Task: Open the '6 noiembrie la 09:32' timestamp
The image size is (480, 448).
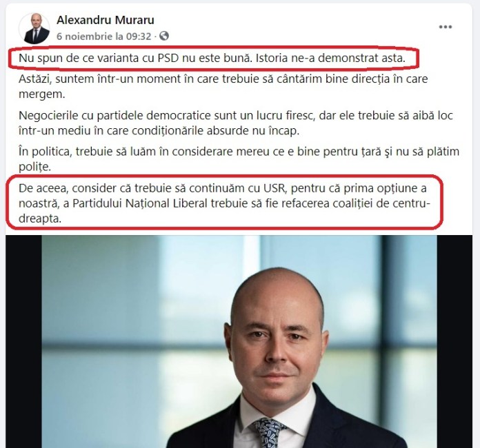Action: pyautogui.click(x=103, y=37)
